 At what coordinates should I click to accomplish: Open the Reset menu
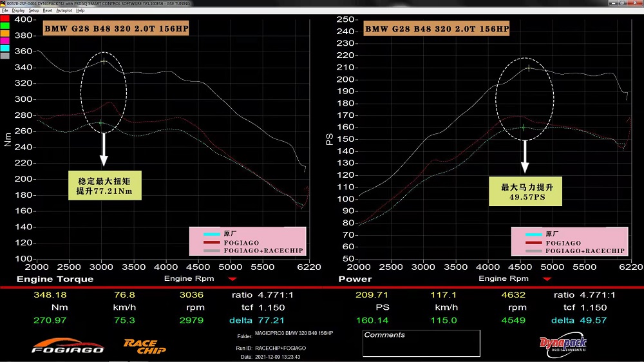[x=48, y=11]
